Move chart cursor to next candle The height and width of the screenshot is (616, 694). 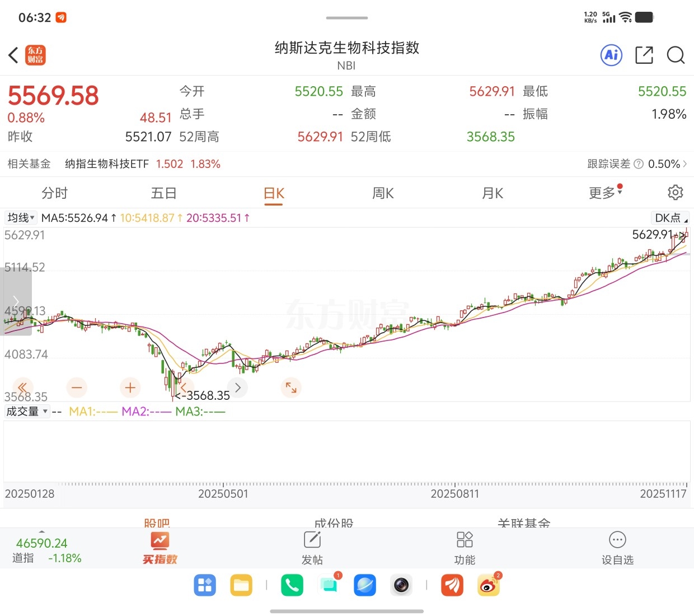pos(237,387)
